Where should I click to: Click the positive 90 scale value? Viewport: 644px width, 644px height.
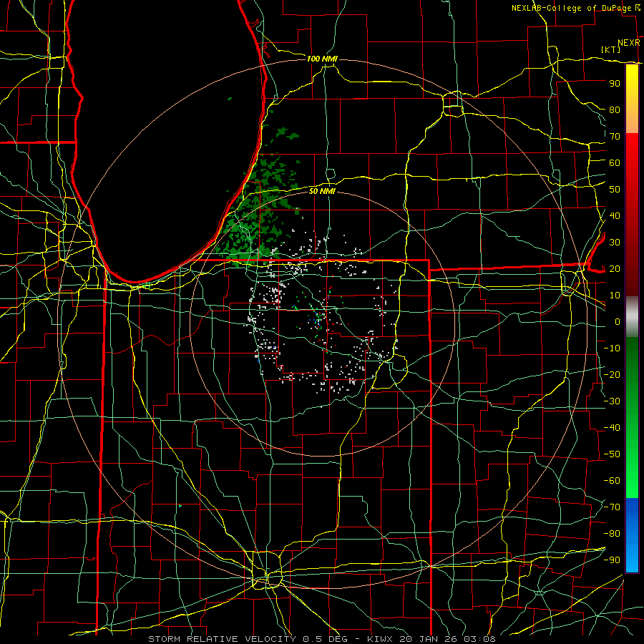[615, 84]
